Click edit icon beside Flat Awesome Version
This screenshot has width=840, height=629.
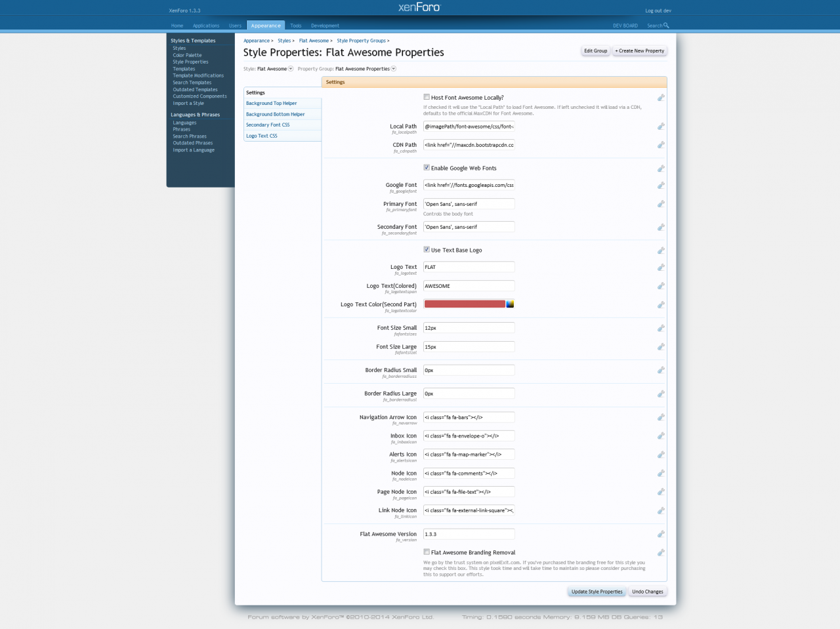[661, 535]
